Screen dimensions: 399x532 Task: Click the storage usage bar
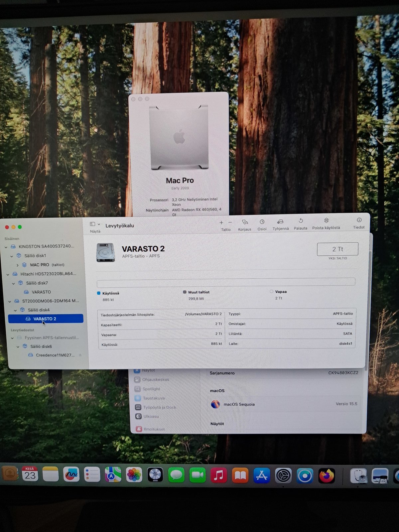[226, 282]
